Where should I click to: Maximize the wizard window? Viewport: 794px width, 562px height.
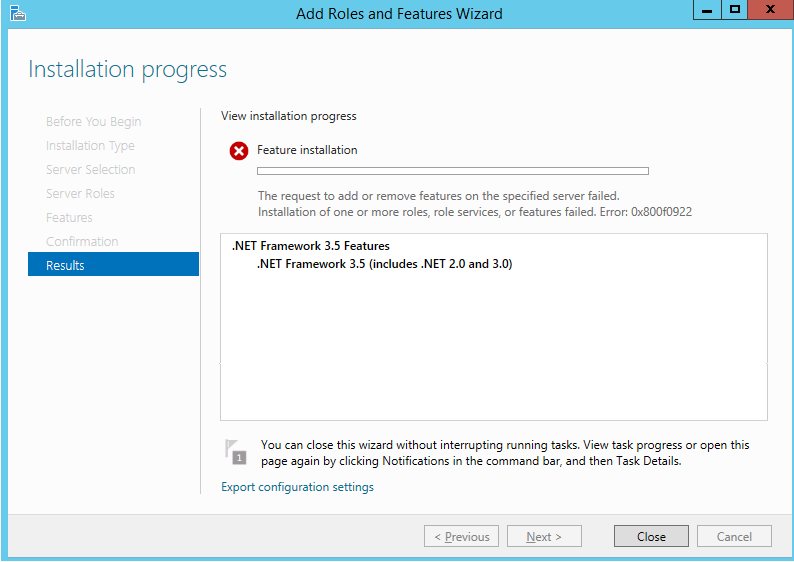pos(734,10)
